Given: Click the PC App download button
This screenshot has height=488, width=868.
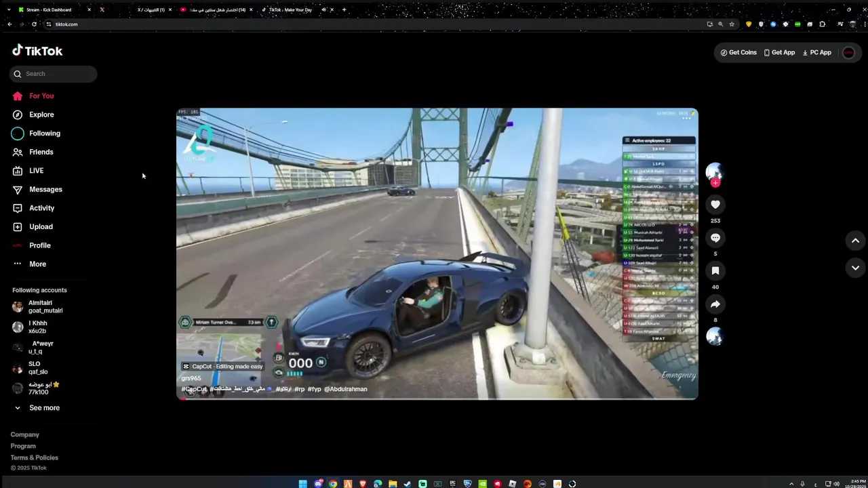Looking at the screenshot, I should 816,52.
